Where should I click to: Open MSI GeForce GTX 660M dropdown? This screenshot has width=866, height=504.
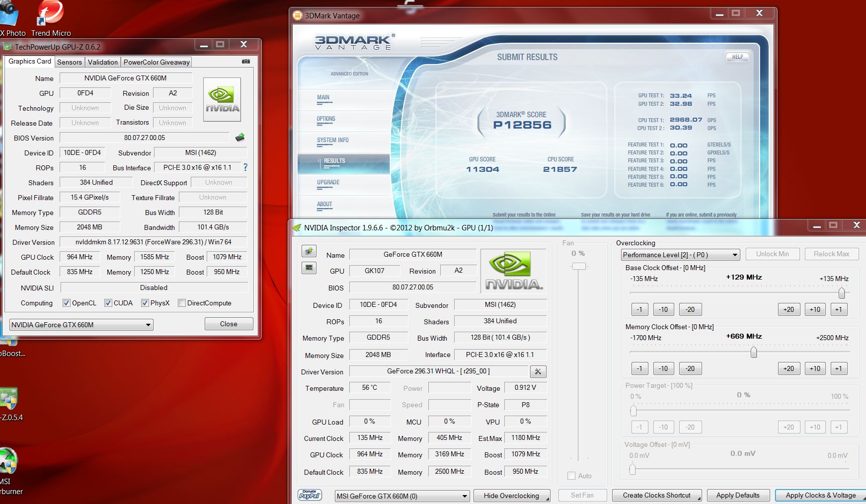point(402,496)
